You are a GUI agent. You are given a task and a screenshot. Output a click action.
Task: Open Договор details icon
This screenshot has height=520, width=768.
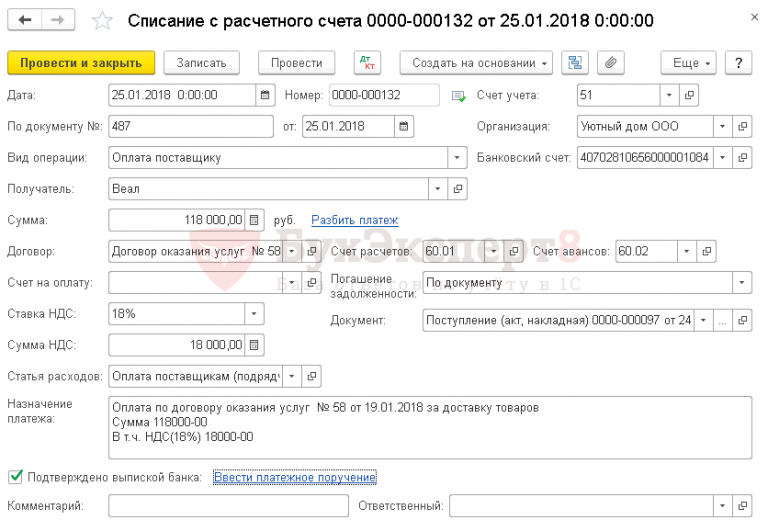coord(312,251)
